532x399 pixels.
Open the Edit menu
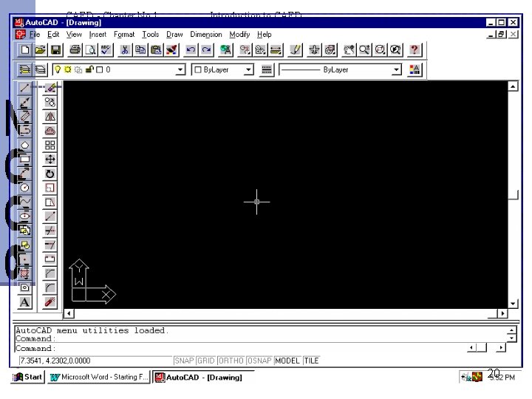(x=53, y=34)
